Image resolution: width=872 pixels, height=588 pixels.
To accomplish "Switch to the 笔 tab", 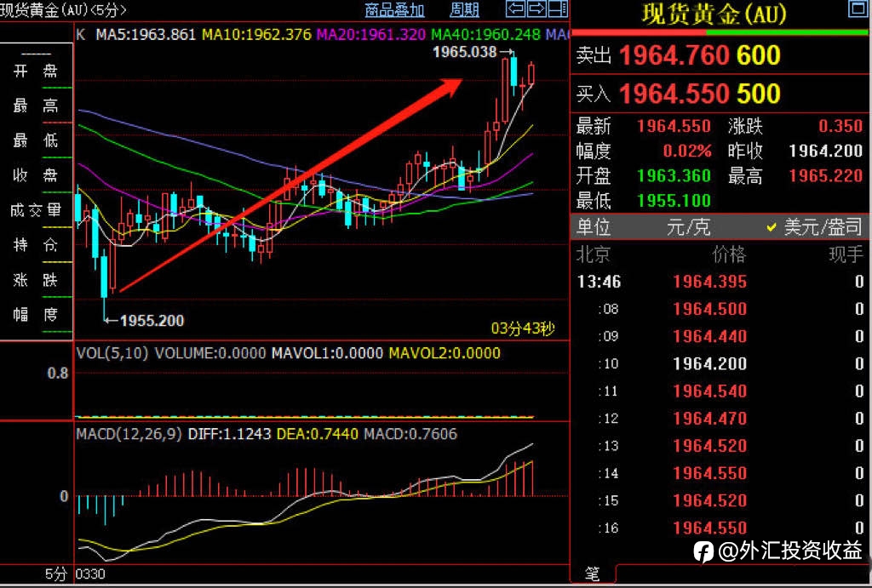I will coord(593,574).
